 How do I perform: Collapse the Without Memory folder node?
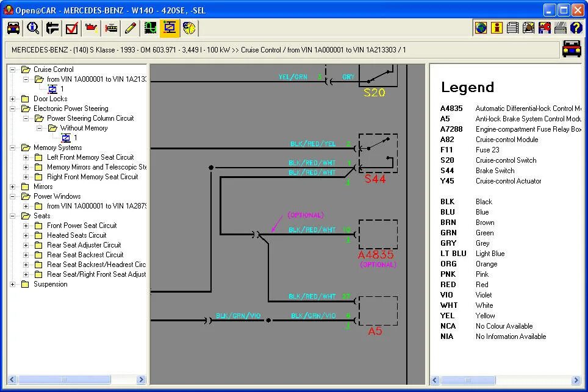(40, 128)
